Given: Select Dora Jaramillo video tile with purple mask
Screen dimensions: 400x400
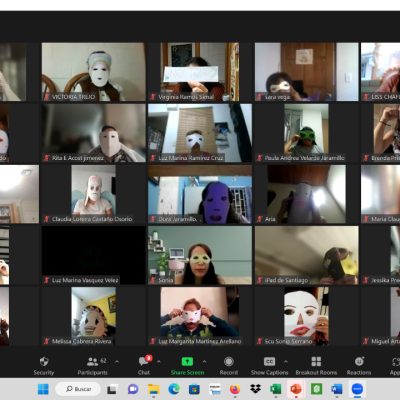Looking at the screenshot, I should coord(200,194).
